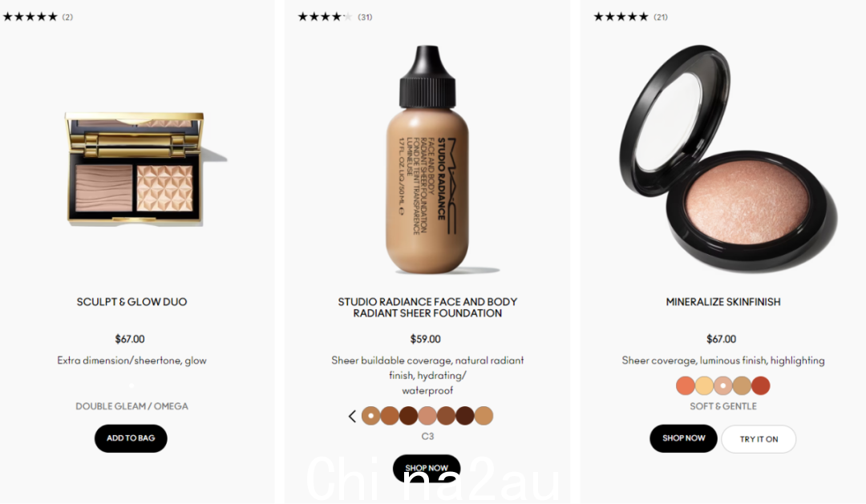866x504 pixels.
Task: Pick the dark brown third foundation swatch
Action: tap(408, 416)
